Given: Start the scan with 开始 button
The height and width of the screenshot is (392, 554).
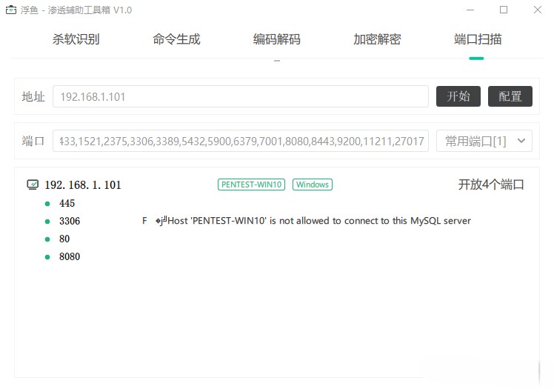Looking at the screenshot, I should (x=458, y=96).
